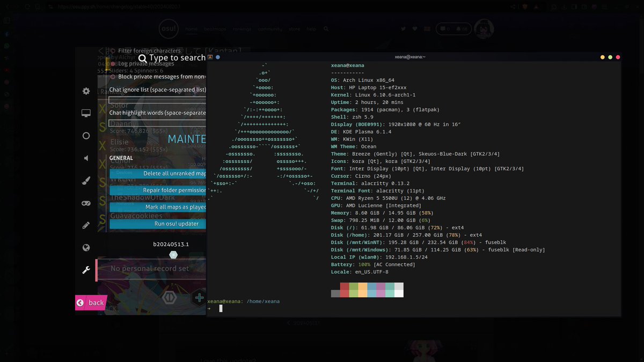Open the home tab on osu! website
Viewport: 644px width, 362px height.
(x=191, y=29)
